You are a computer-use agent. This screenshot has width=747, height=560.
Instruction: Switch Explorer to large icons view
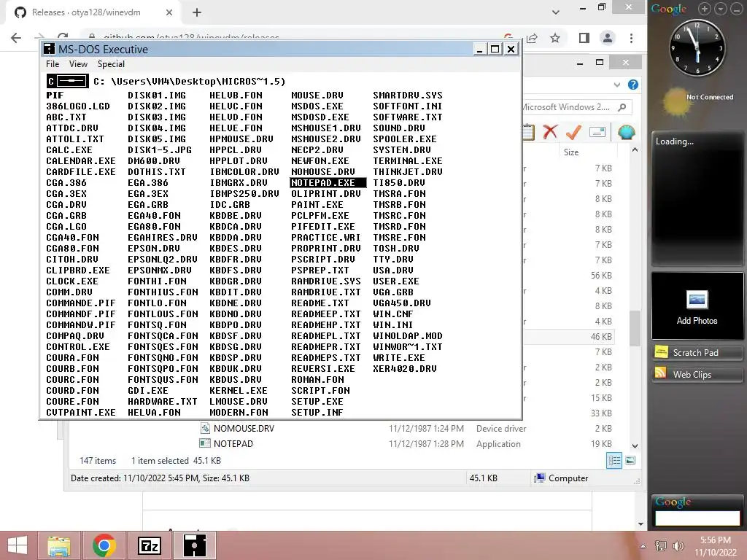click(x=630, y=461)
